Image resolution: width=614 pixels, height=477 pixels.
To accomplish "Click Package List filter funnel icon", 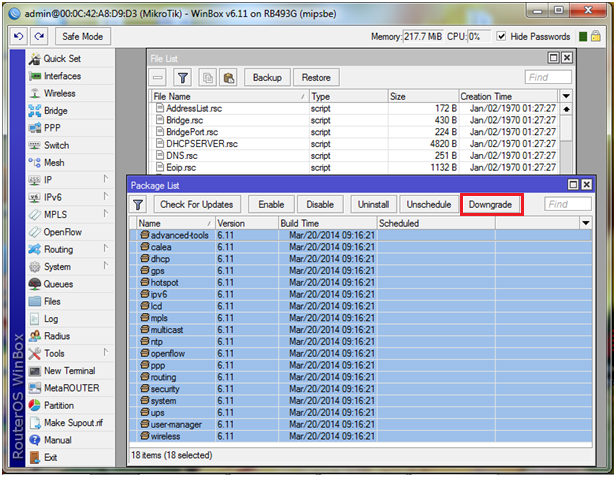I will coord(138,204).
